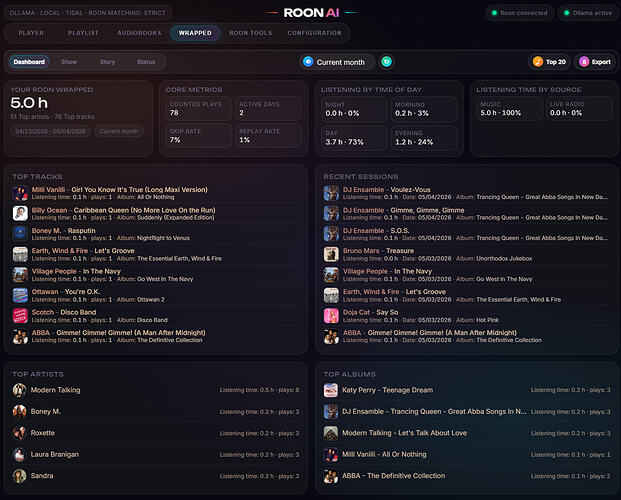Viewport: 621px width, 500px height.
Task: Open the Story view
Action: (107, 62)
